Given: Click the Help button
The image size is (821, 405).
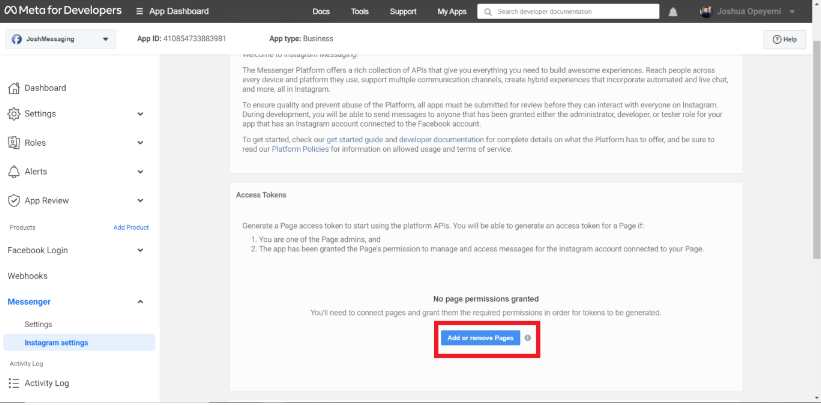Looking at the screenshot, I should 784,39.
